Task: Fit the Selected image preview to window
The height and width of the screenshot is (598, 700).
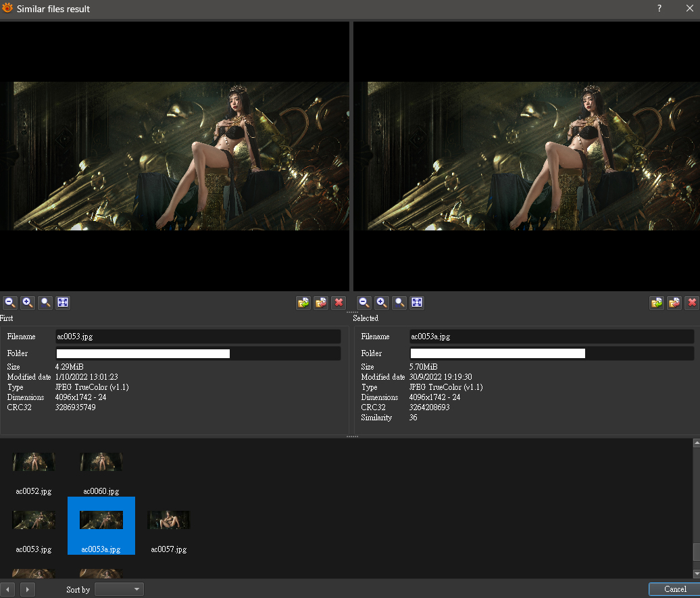Action: click(x=417, y=303)
